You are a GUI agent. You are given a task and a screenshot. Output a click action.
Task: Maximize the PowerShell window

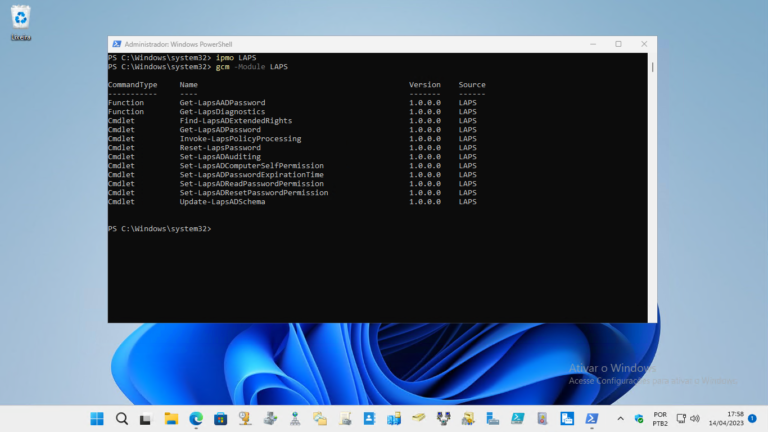[619, 44]
